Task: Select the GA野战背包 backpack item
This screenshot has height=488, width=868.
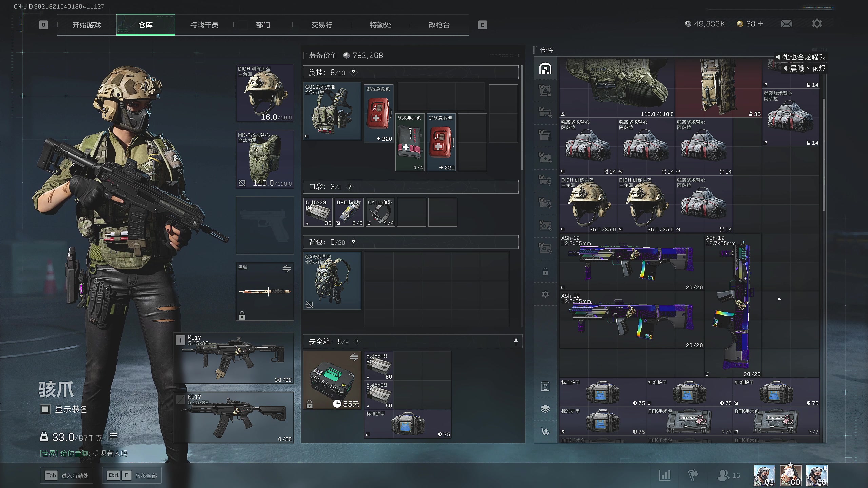Action: pyautogui.click(x=332, y=281)
